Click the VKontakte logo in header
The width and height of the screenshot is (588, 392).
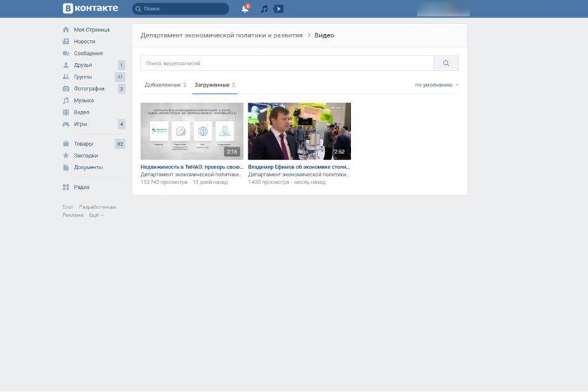(90, 8)
